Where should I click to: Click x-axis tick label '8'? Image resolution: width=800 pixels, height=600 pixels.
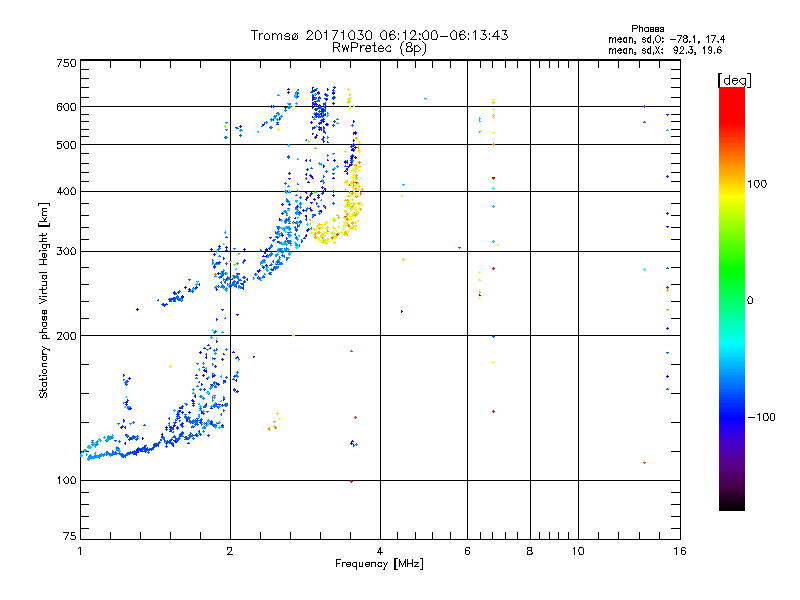tap(530, 551)
